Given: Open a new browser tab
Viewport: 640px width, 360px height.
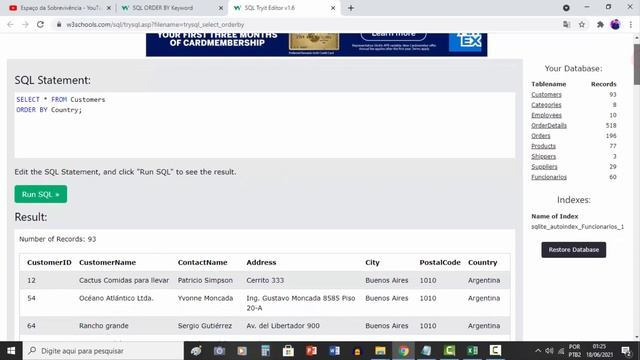Looking at the screenshot, I should point(351,8).
